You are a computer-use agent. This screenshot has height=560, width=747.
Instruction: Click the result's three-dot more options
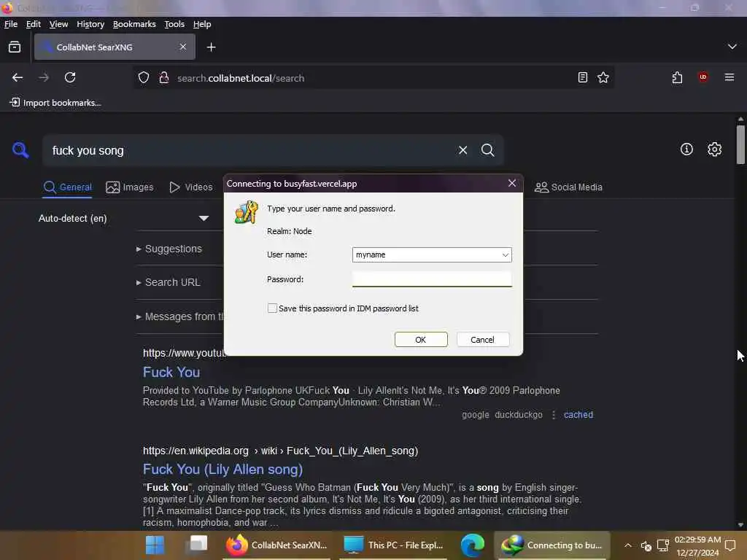tap(554, 415)
